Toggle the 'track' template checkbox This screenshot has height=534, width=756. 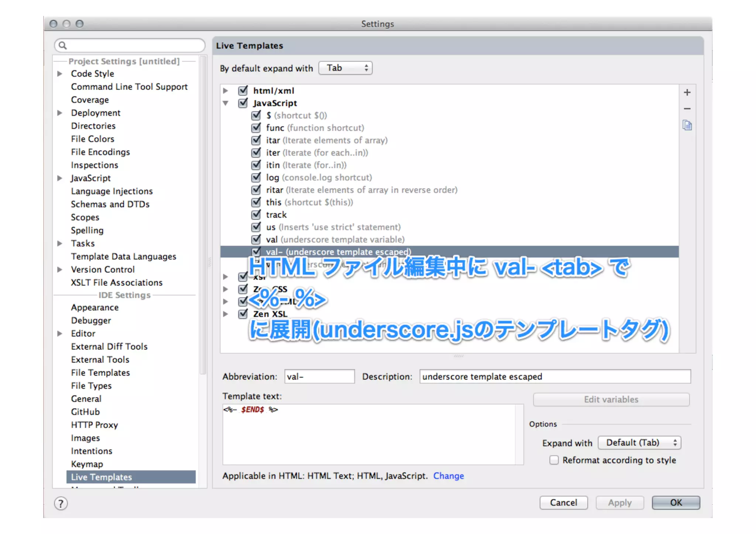click(256, 215)
